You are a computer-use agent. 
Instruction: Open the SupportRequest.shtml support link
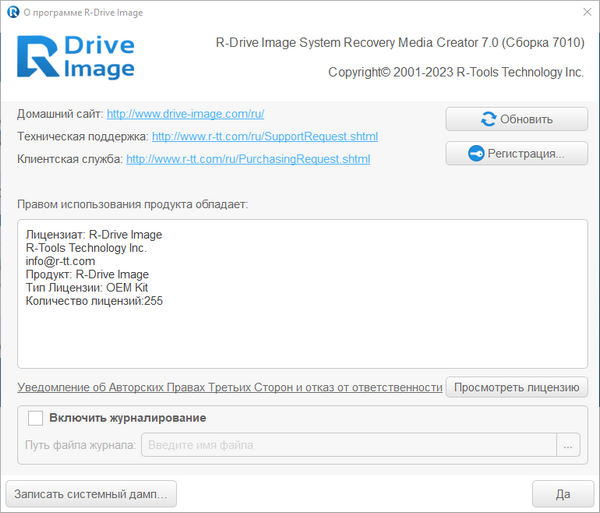coord(264,136)
